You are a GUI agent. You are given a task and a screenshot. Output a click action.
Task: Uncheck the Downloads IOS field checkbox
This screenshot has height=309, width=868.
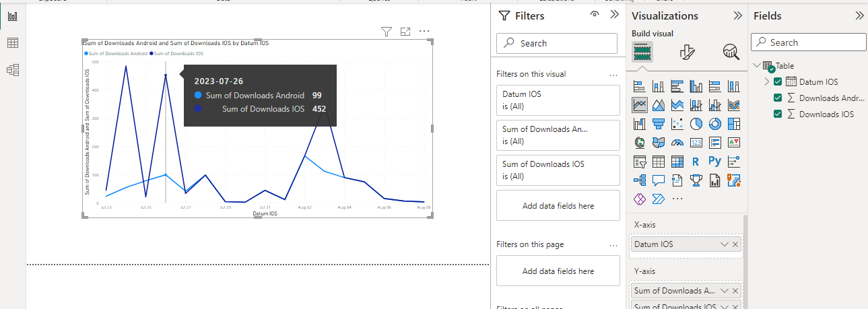point(778,114)
